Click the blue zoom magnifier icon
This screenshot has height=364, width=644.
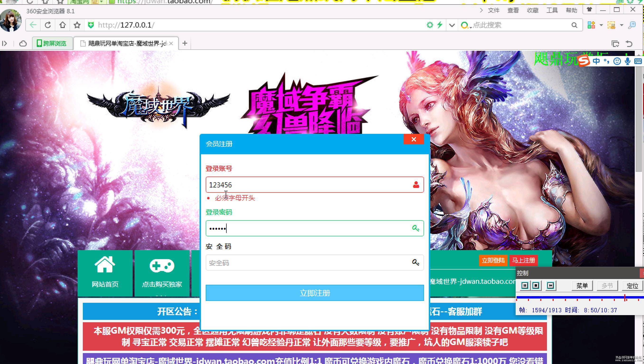[632, 25]
